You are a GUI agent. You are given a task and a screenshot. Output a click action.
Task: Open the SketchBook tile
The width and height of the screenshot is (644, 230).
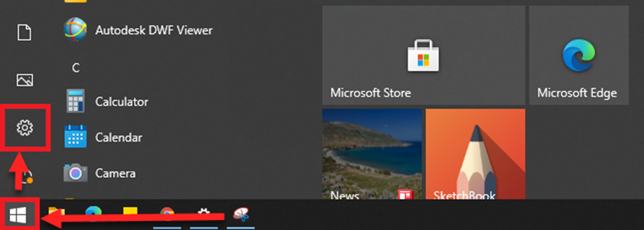(x=475, y=154)
